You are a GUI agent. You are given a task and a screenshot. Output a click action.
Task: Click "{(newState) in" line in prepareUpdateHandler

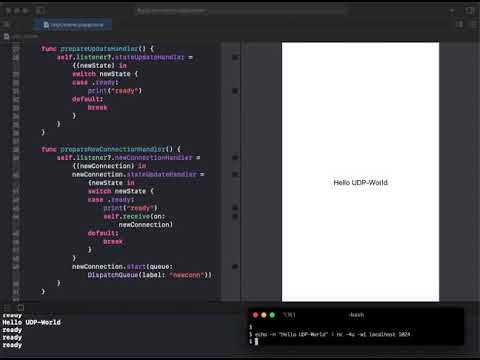99,65
